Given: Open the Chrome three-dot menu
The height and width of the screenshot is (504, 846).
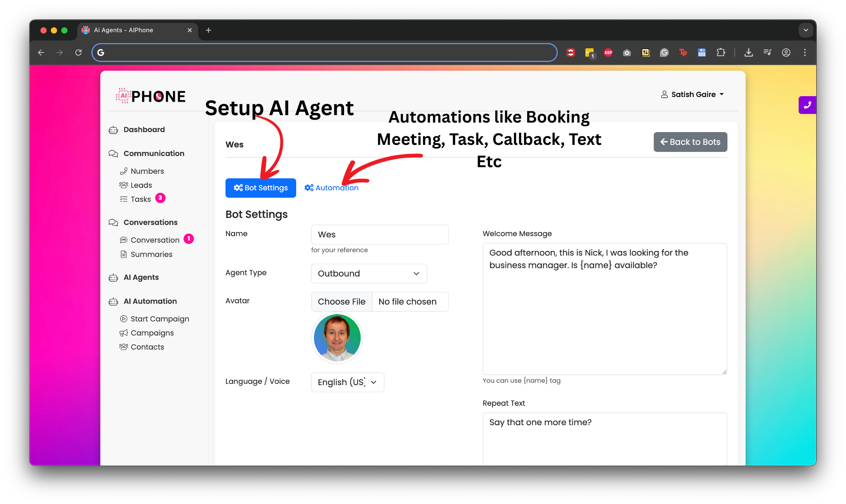Looking at the screenshot, I should tap(805, 52).
